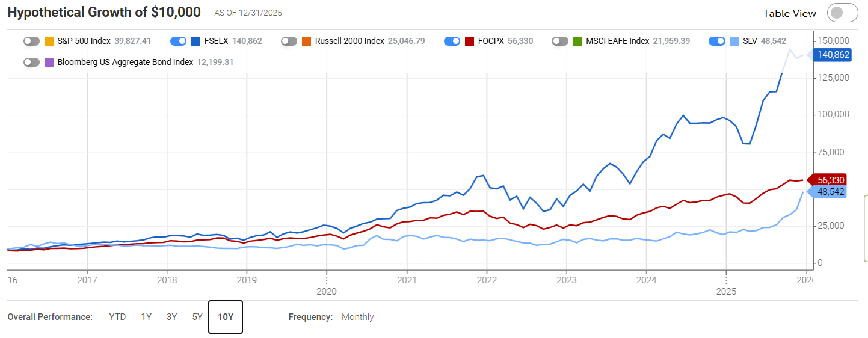868x338 pixels.
Task: Switch to the 3Y performance period
Action: tap(172, 317)
